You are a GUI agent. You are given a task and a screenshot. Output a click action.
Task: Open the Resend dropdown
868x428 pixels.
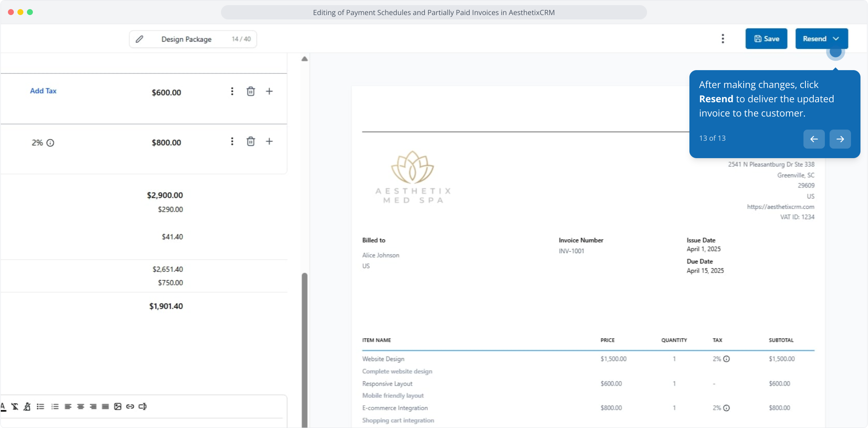pos(836,39)
